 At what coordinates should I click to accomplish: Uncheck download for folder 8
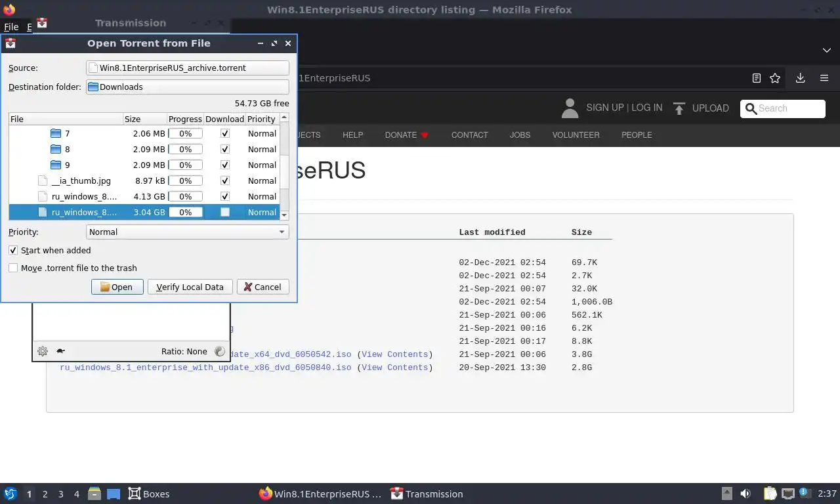pyautogui.click(x=225, y=149)
